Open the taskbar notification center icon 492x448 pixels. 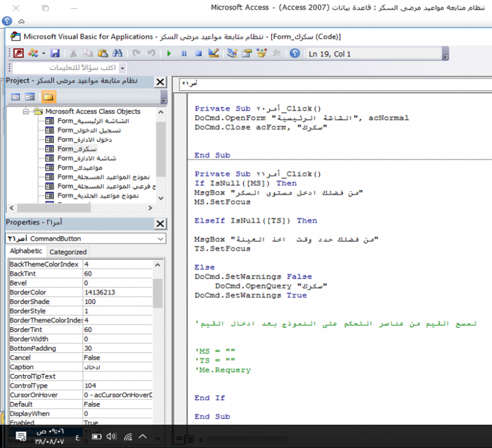(21, 436)
